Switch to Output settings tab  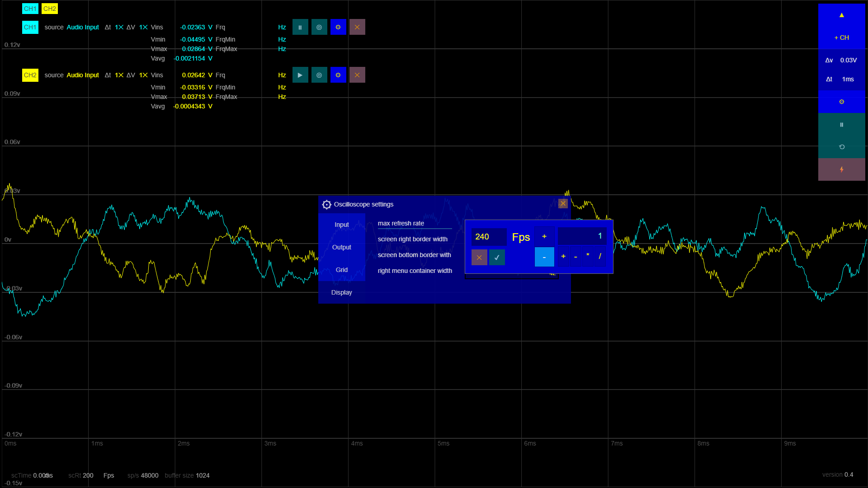tap(342, 247)
